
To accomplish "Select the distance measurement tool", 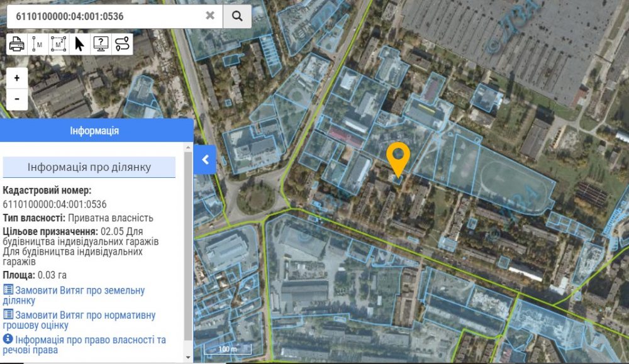I will 38,44.
